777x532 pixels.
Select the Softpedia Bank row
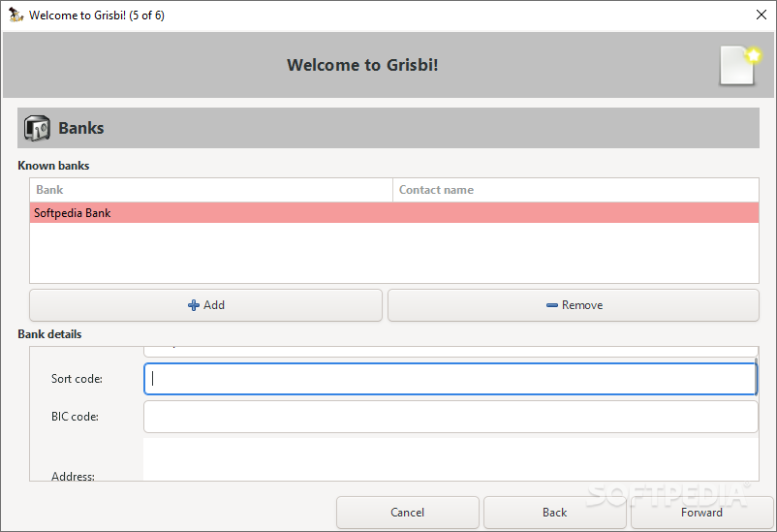point(394,212)
